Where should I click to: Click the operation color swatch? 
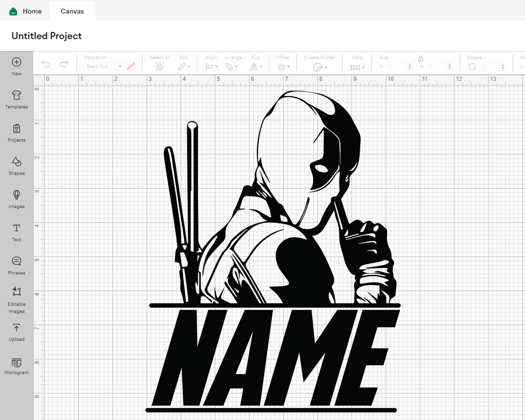tap(131, 66)
